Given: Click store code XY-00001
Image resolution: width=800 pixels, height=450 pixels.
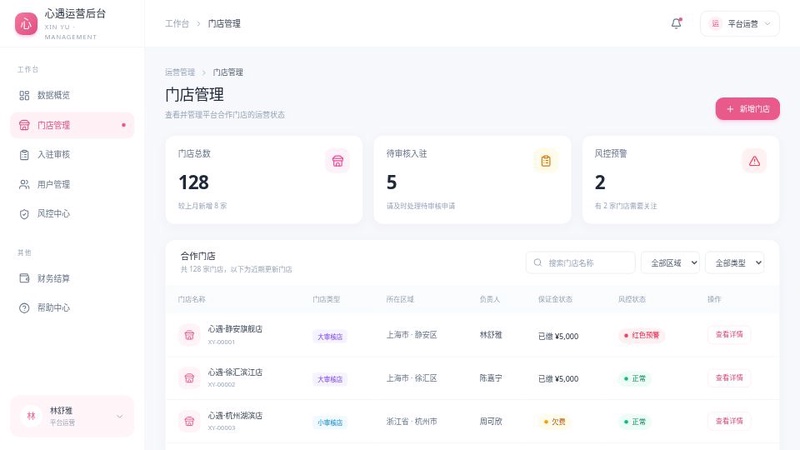Looking at the screenshot, I should point(221,342).
